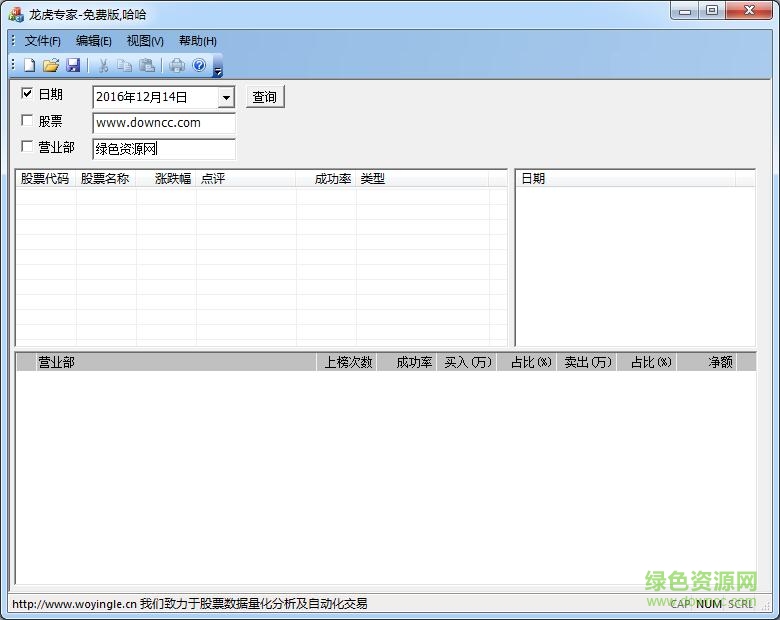Sort by the 类型 column header
Viewport: 780px width, 620px height.
(422, 179)
